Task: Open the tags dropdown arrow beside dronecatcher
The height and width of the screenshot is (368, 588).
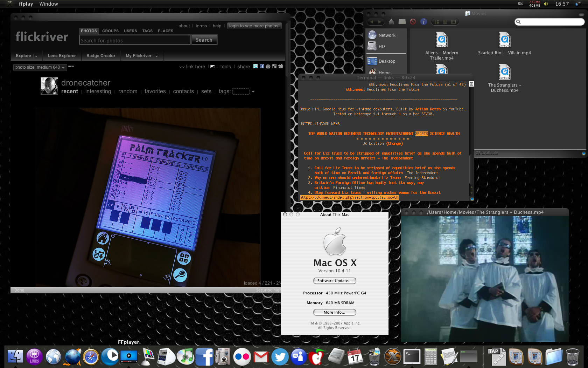Action: pos(253,91)
